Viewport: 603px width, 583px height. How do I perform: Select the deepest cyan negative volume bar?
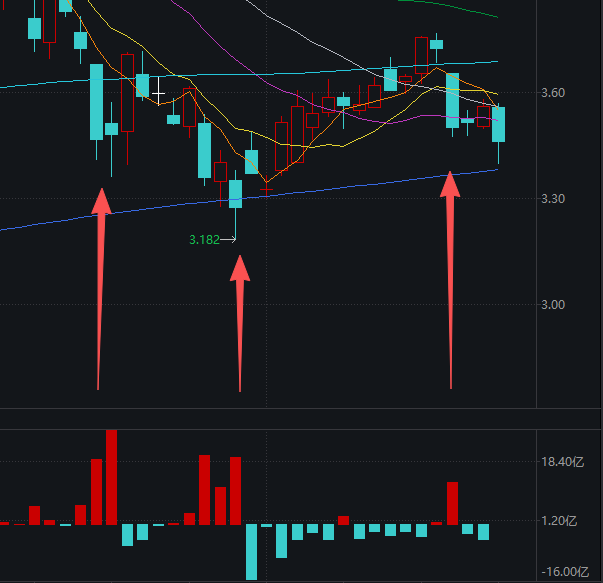click(252, 552)
